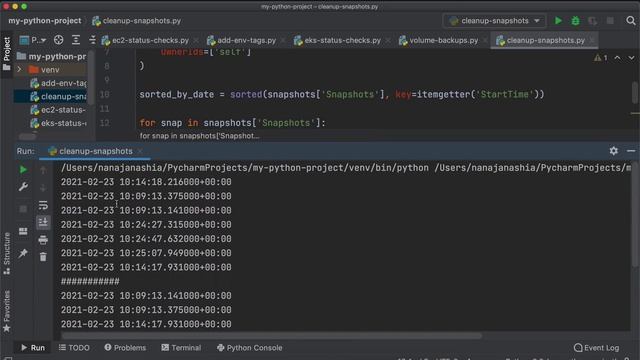This screenshot has width=640, height=360.
Task: Open the Terminal tool window
Action: (181, 348)
